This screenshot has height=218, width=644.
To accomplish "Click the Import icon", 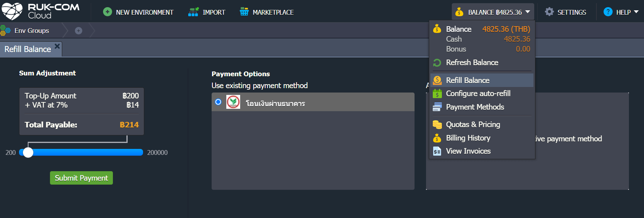I will [x=193, y=12].
